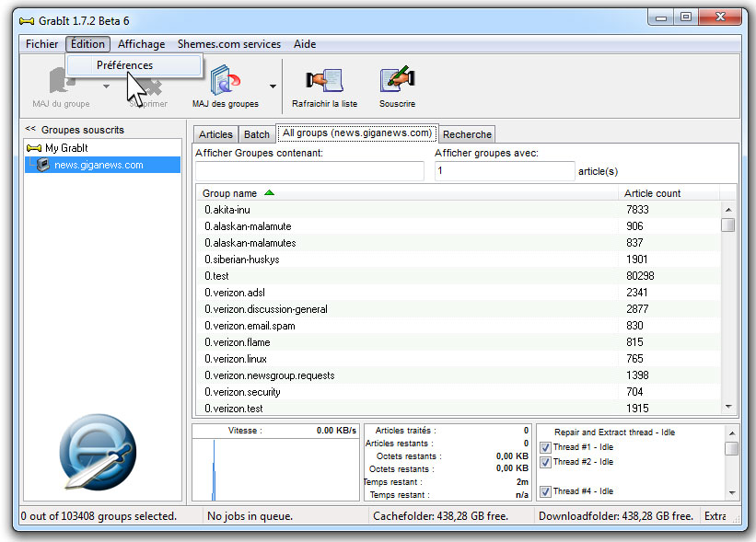The width and height of the screenshot is (756, 542).
Task: Click the Rafraichir la liste icon
Action: pyautogui.click(x=324, y=79)
